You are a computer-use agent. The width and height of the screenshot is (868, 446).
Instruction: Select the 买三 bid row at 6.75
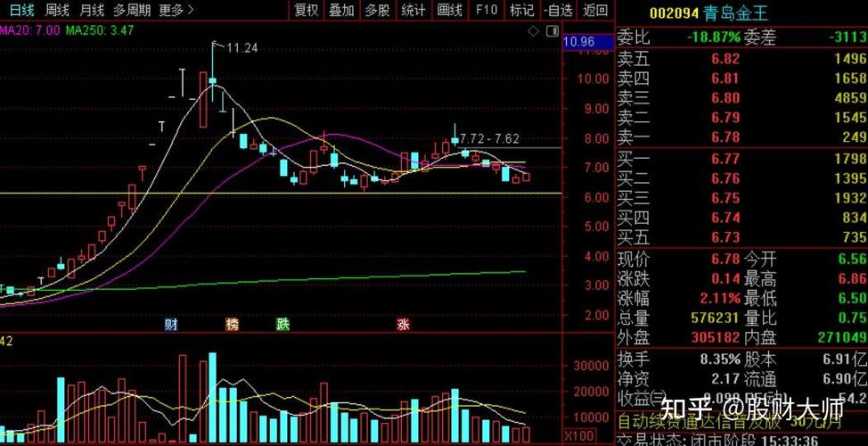coord(741,198)
